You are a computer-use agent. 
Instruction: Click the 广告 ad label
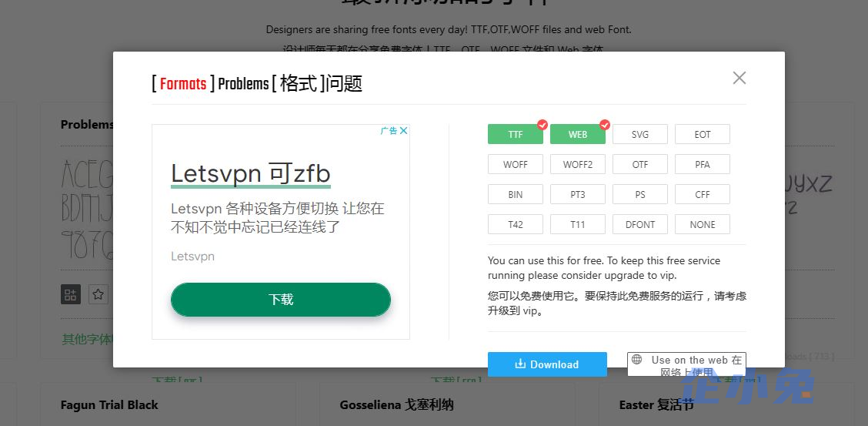389,131
